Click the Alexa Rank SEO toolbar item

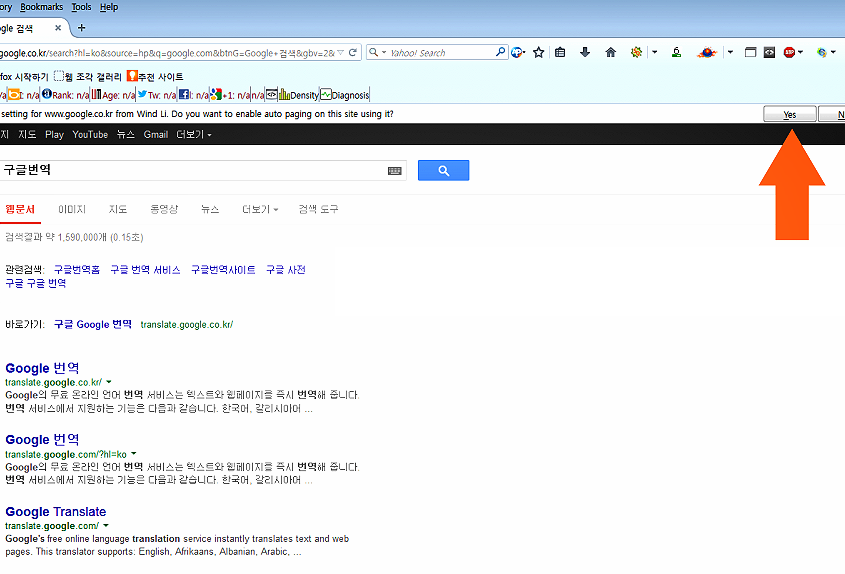point(66,95)
